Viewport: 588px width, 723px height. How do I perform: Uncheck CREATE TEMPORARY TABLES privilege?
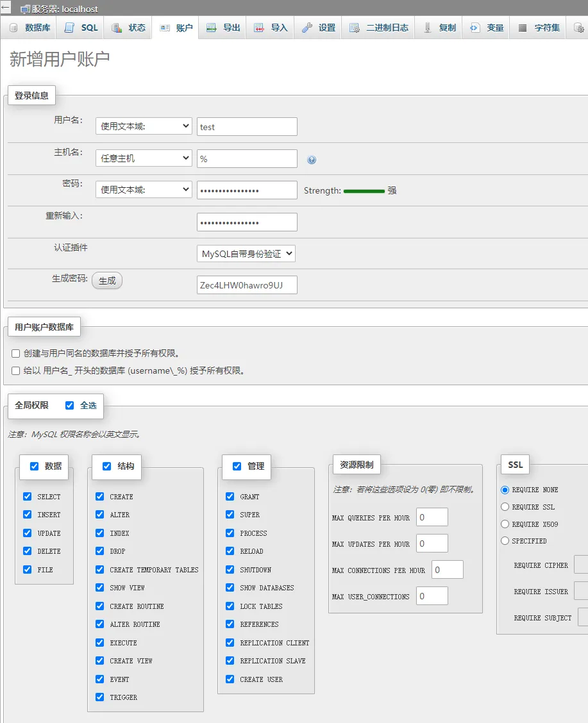pos(99,569)
